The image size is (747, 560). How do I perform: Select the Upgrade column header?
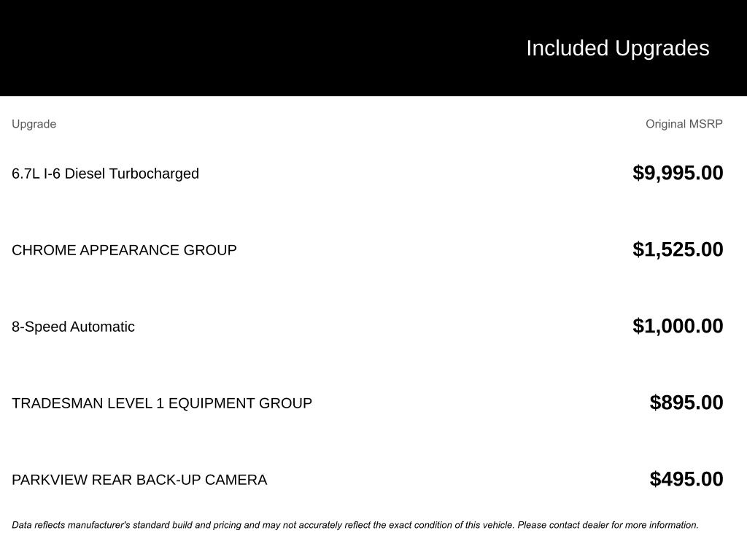pos(34,124)
